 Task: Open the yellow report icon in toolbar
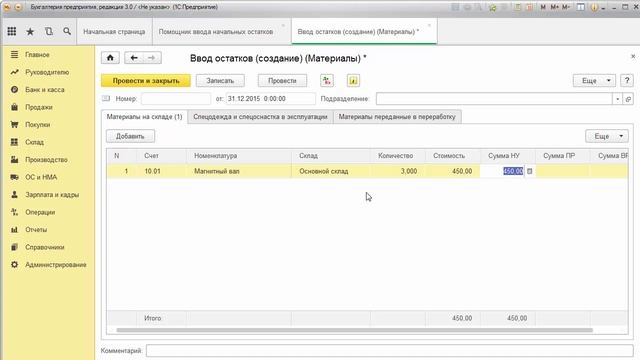click(353, 81)
